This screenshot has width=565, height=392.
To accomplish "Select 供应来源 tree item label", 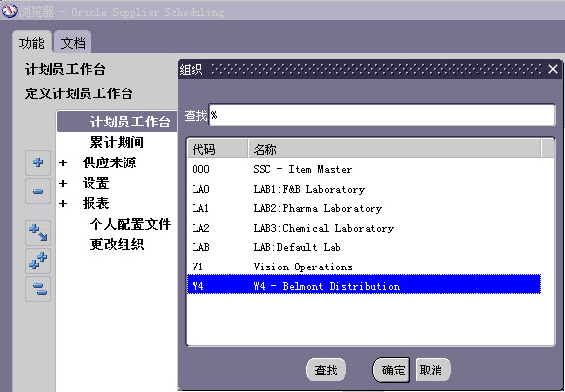I will 110,162.
